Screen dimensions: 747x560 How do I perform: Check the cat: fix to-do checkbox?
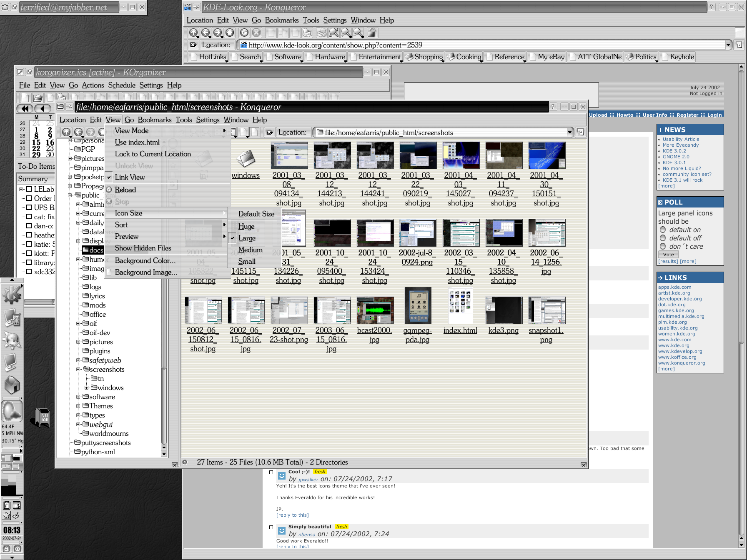29,217
